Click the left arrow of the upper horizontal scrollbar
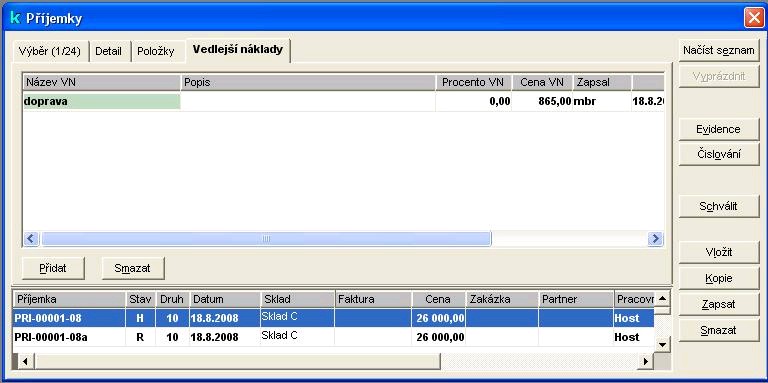Viewport: 768px width, 383px height. (x=31, y=239)
